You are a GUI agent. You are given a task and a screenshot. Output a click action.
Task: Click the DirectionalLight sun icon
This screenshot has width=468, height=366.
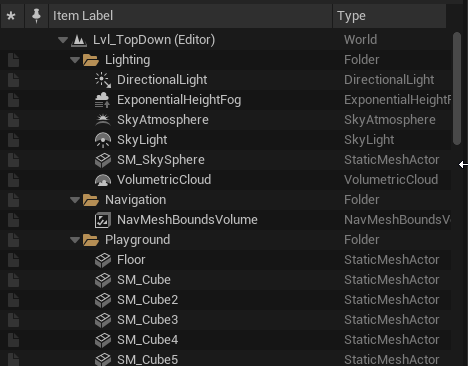[x=103, y=80]
